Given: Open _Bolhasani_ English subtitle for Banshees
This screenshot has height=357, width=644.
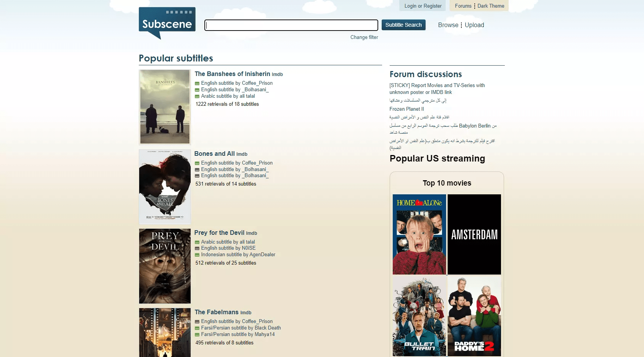Looking at the screenshot, I should click(235, 89).
